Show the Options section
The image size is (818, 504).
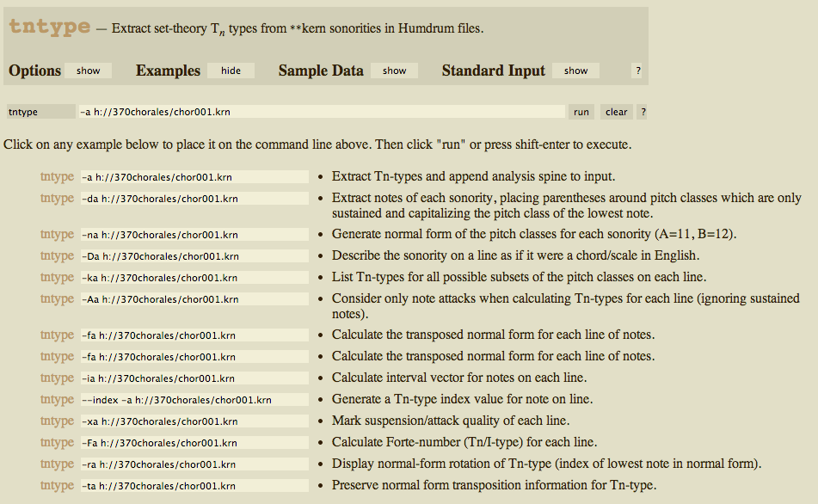[88, 71]
